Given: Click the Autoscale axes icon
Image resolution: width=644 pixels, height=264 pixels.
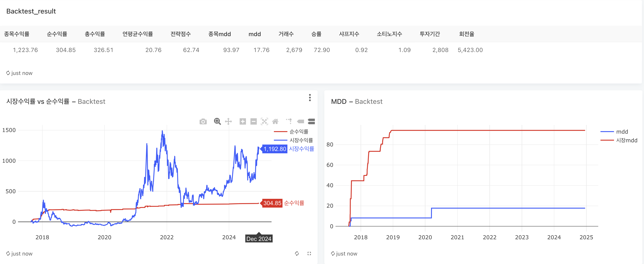Looking at the screenshot, I should pyautogui.click(x=264, y=122).
